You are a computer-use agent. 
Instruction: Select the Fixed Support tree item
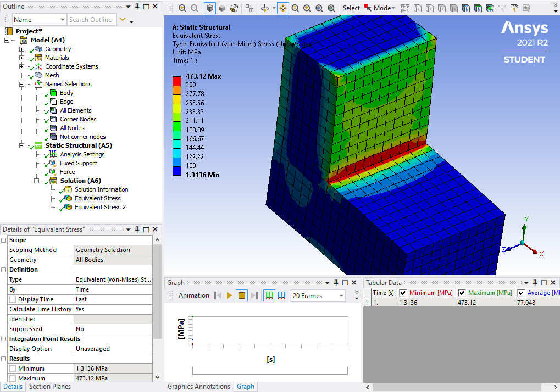pyautogui.click(x=79, y=164)
